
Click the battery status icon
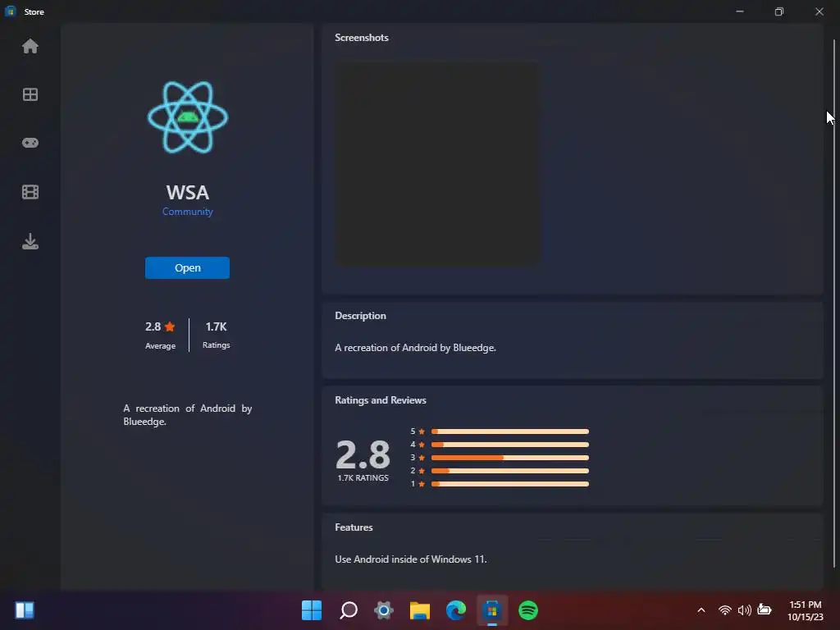tap(765, 609)
